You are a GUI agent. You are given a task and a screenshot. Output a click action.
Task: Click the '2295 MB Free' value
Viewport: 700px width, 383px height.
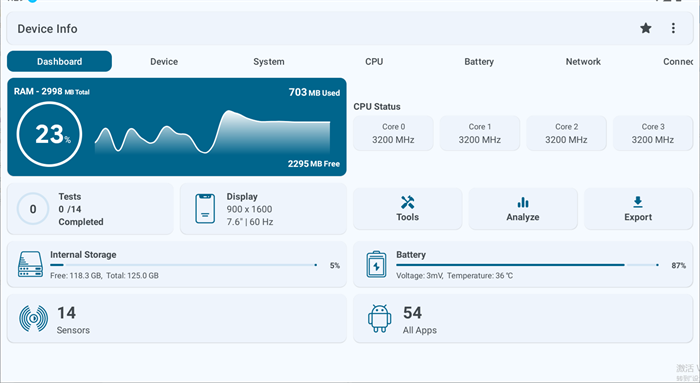(x=314, y=164)
